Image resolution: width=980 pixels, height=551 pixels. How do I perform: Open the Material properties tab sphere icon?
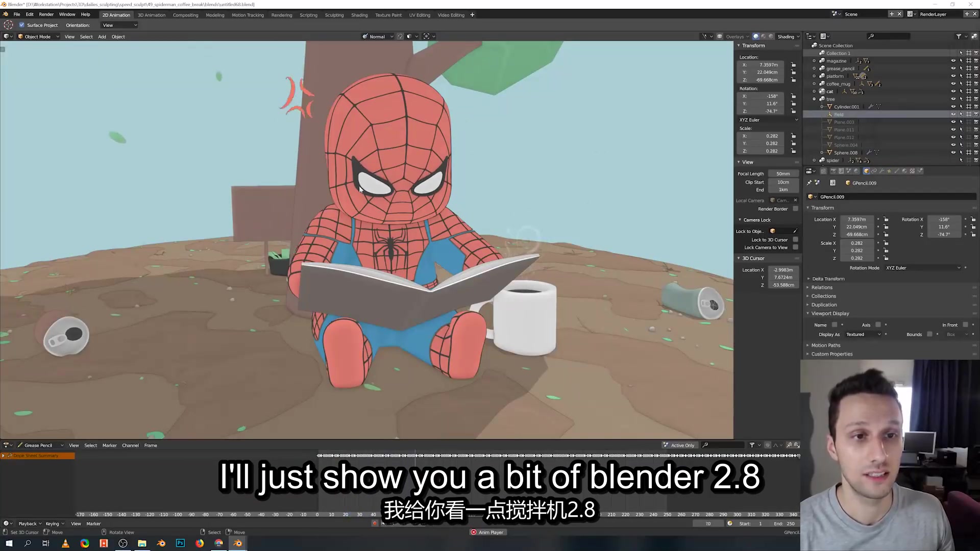tap(904, 171)
